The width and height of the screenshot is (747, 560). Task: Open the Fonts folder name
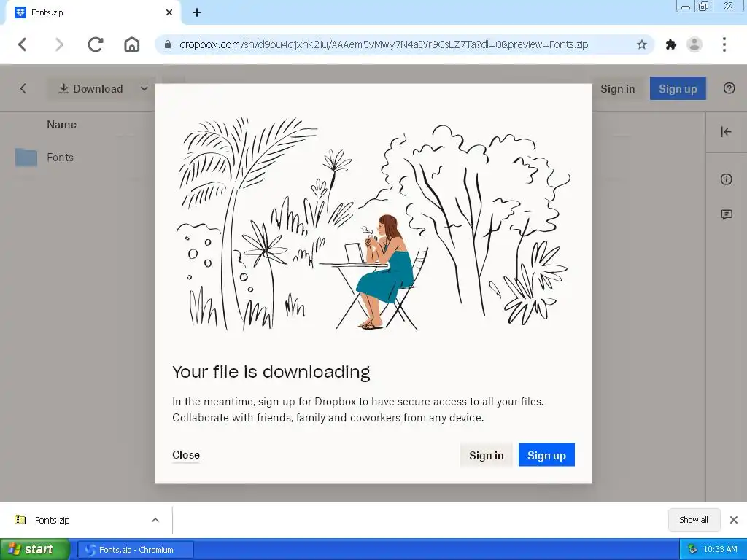pos(60,157)
